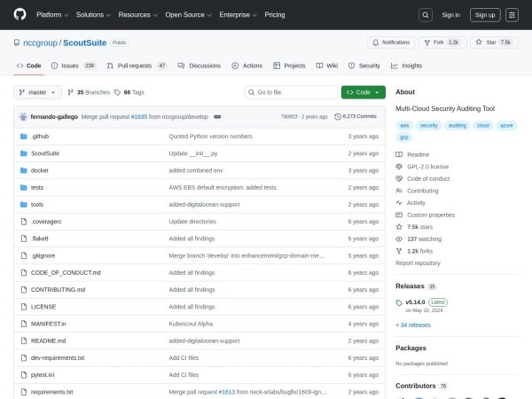Image resolution: width=532 pixels, height=399 pixels.
Task: Open pull request #1613 link
Action: click(x=227, y=392)
